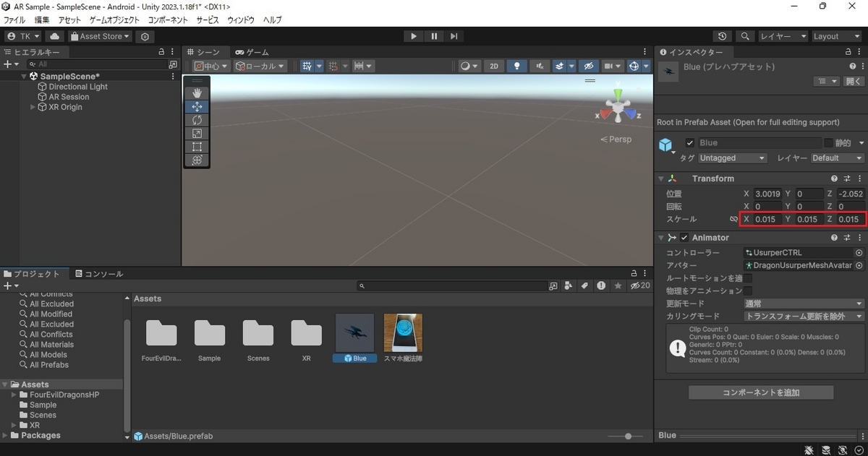Image resolution: width=868 pixels, height=456 pixels.
Task: Open the 中心 pivot mode dropdown
Action: click(x=210, y=66)
